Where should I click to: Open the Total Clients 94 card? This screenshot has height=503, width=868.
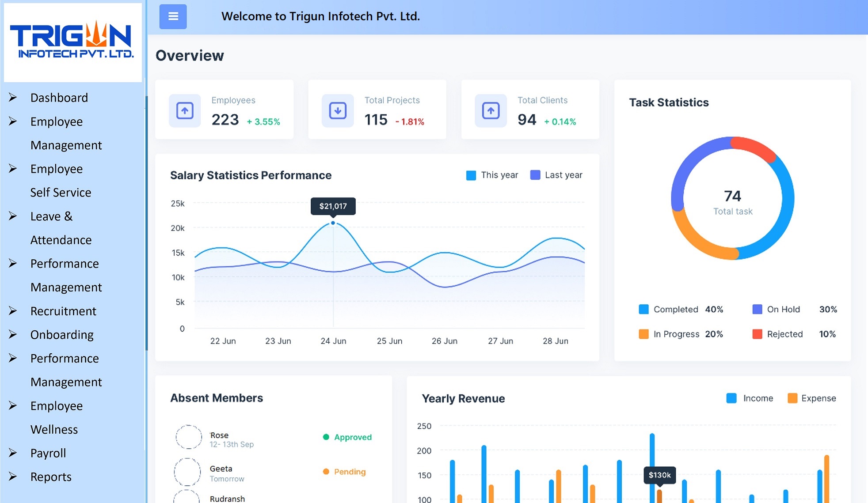click(x=530, y=110)
